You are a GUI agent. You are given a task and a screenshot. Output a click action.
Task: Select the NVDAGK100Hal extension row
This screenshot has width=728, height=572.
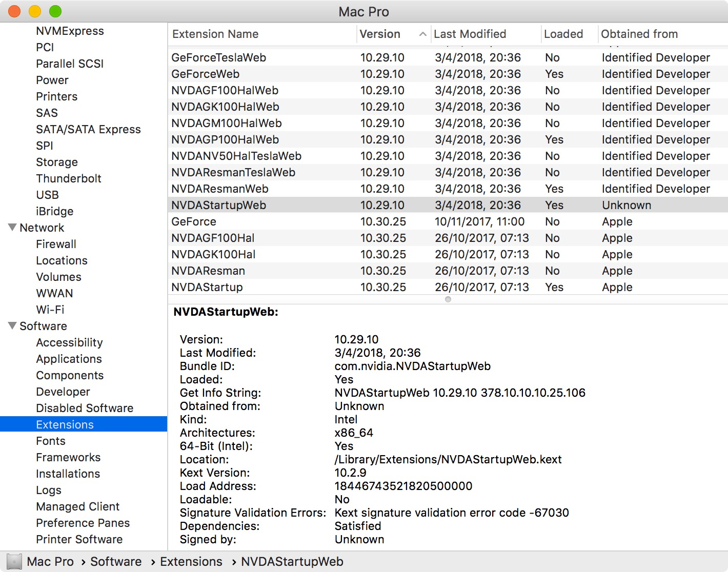pyautogui.click(x=448, y=254)
